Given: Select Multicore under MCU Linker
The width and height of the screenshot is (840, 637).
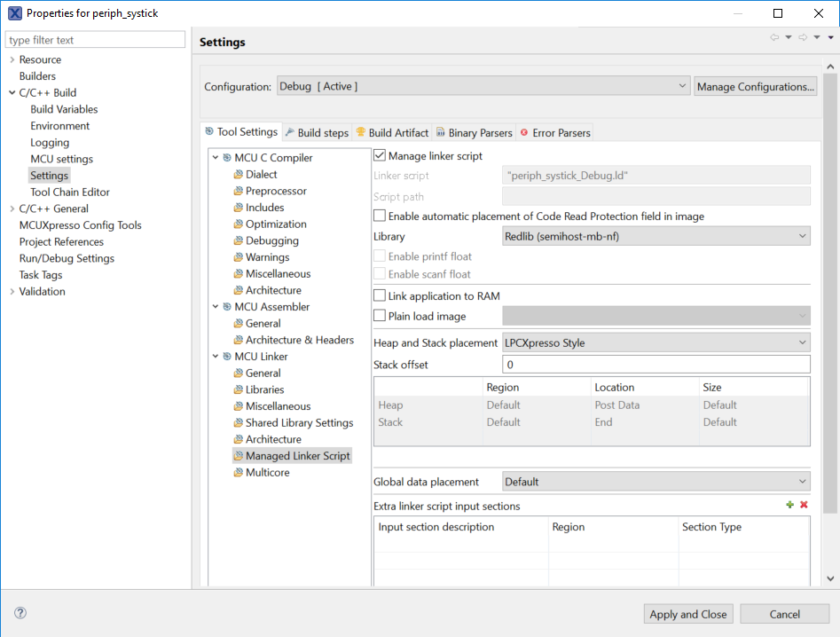Looking at the screenshot, I should [x=267, y=473].
